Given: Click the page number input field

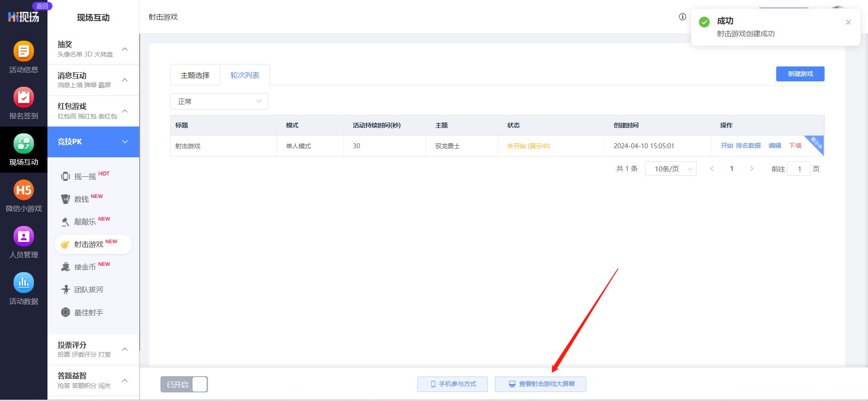Looking at the screenshot, I should (799, 169).
